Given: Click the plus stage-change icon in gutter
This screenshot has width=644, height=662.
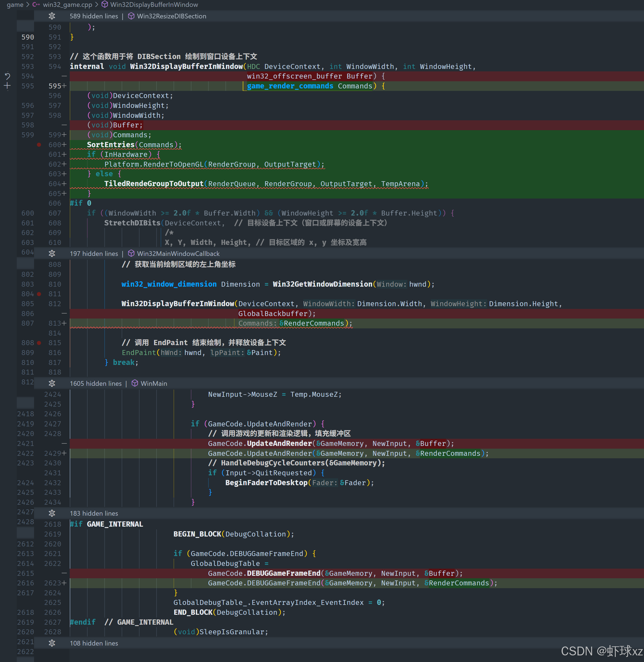Looking at the screenshot, I should coord(7,86).
